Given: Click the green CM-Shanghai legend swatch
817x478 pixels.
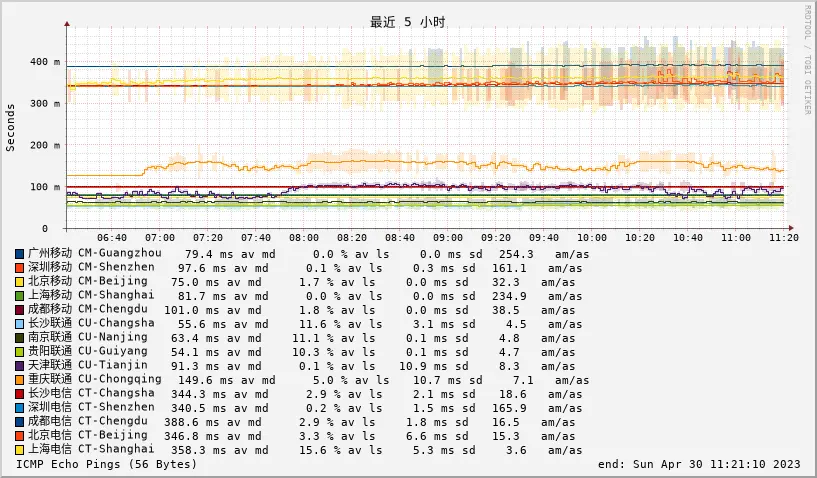Looking at the screenshot, I should click(x=19, y=296).
